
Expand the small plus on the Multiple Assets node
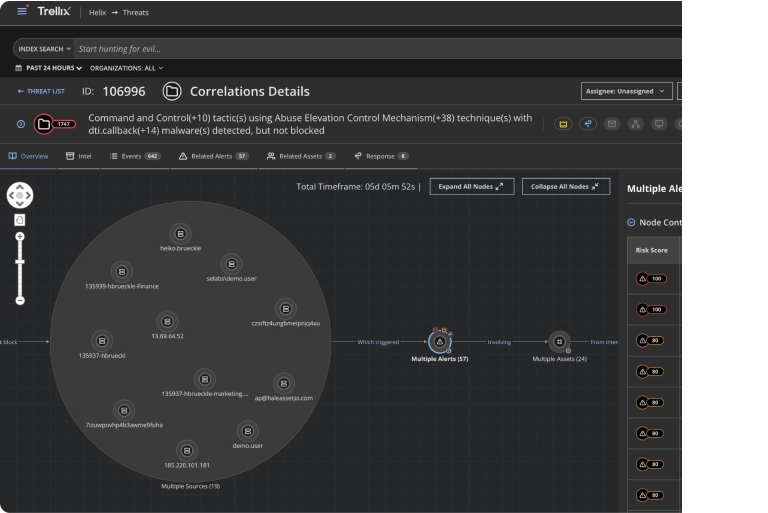(568, 351)
